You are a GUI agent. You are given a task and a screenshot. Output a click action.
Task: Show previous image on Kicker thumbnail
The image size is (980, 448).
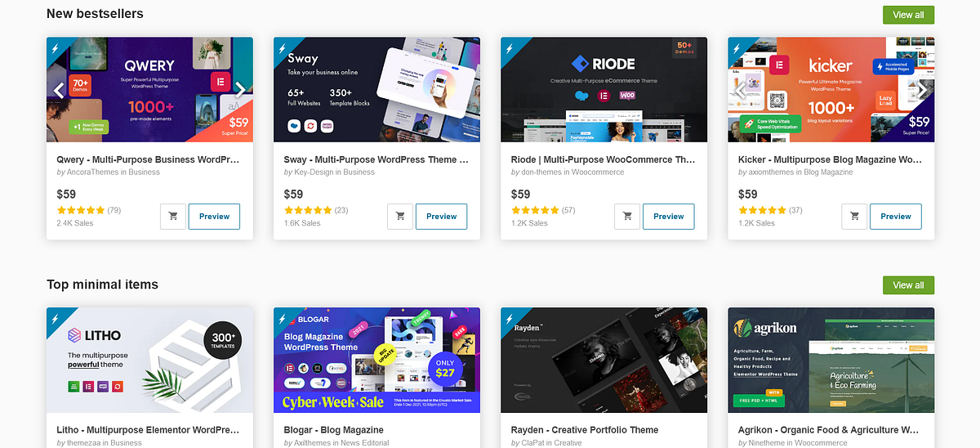(x=740, y=90)
